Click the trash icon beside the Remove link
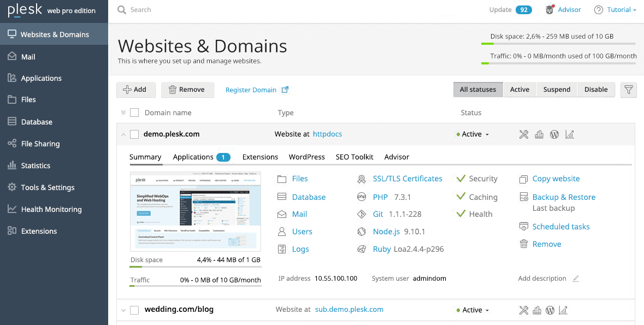644x325 pixels. coord(524,244)
